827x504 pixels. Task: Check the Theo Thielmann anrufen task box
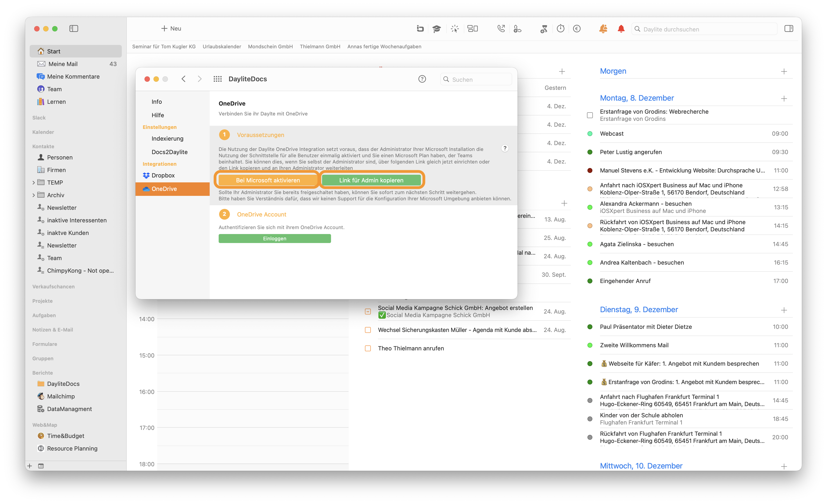368,348
